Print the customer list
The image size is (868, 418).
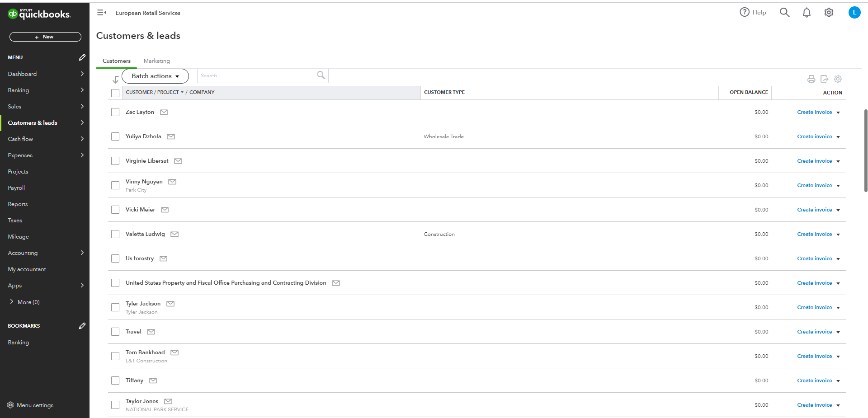(x=811, y=79)
